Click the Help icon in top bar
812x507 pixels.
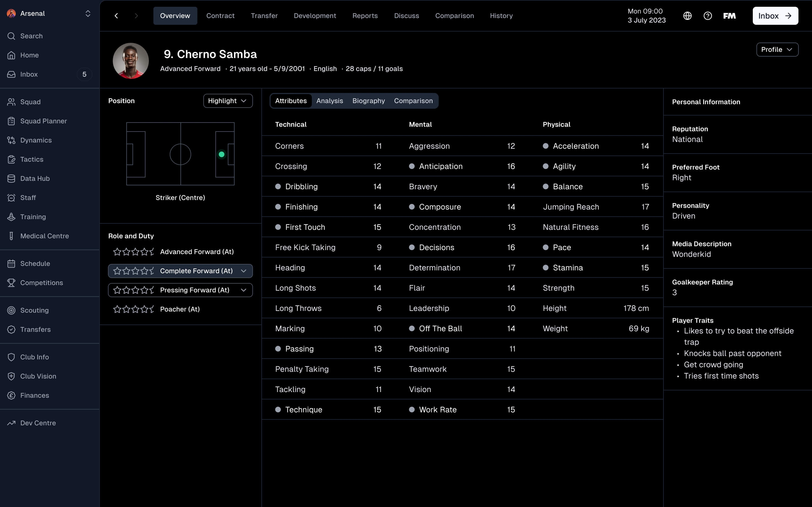707,15
